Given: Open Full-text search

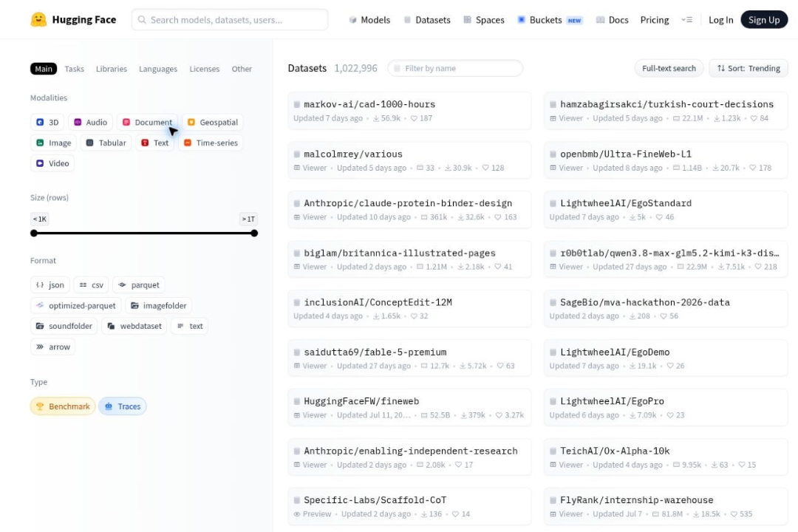Looking at the screenshot, I should point(669,68).
